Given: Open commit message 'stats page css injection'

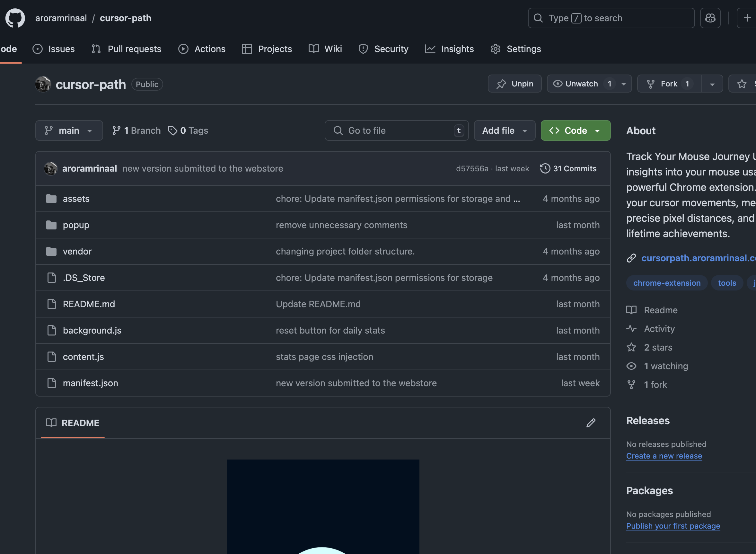Looking at the screenshot, I should tap(324, 357).
